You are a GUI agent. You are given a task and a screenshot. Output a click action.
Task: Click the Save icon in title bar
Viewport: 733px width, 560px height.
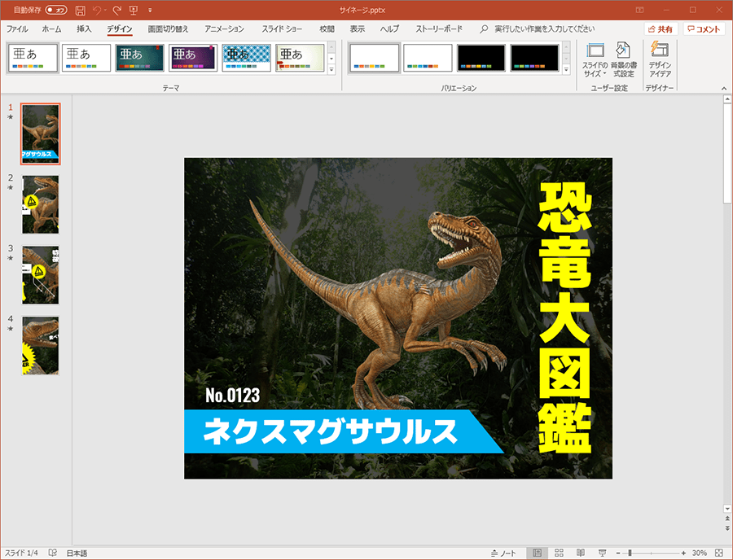click(80, 10)
